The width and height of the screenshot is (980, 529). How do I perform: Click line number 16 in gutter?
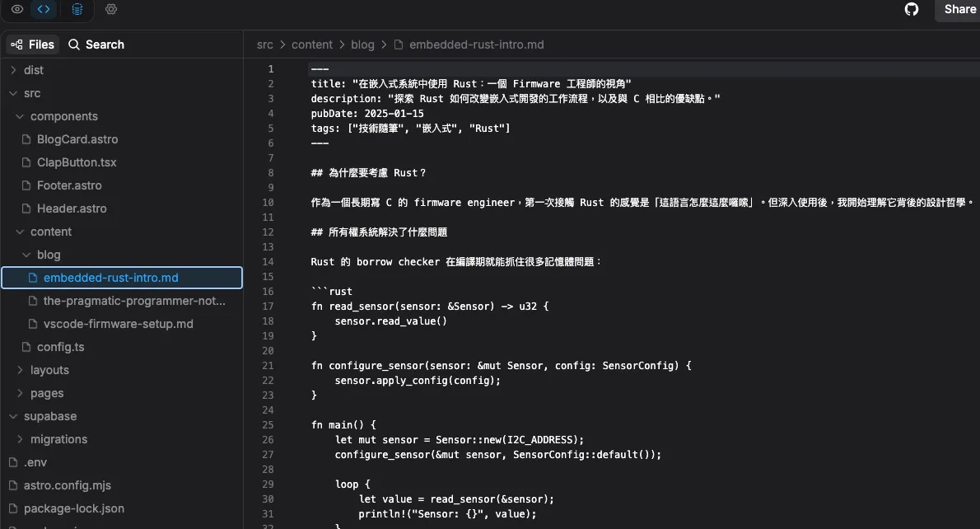(268, 292)
